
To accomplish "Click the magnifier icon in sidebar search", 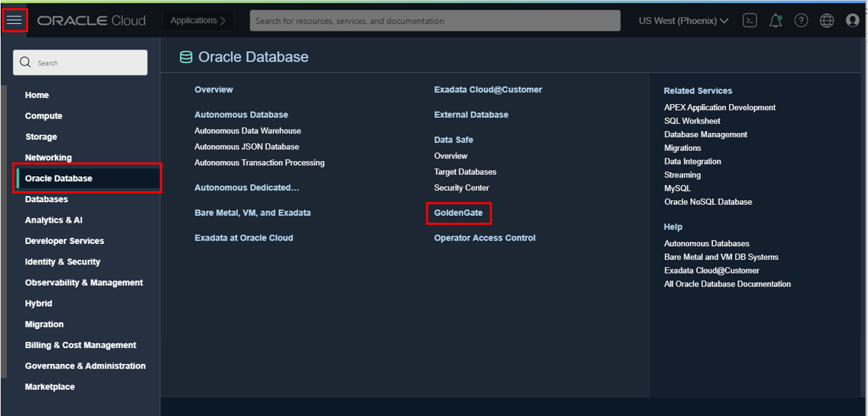I will [x=25, y=62].
